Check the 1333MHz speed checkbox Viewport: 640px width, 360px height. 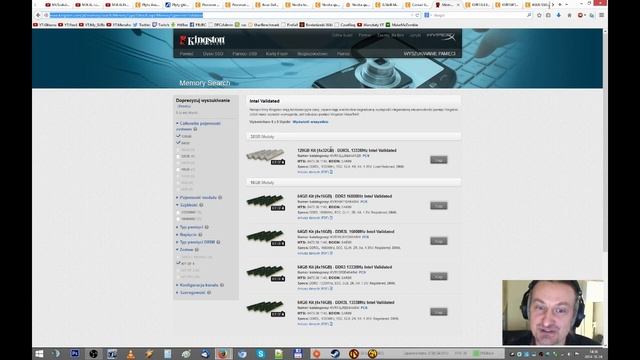(x=178, y=212)
